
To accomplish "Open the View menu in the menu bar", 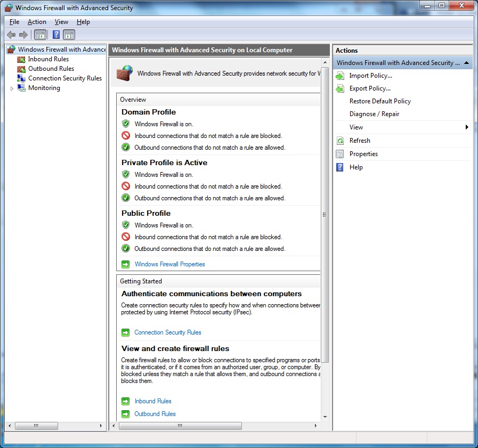I will (61, 22).
